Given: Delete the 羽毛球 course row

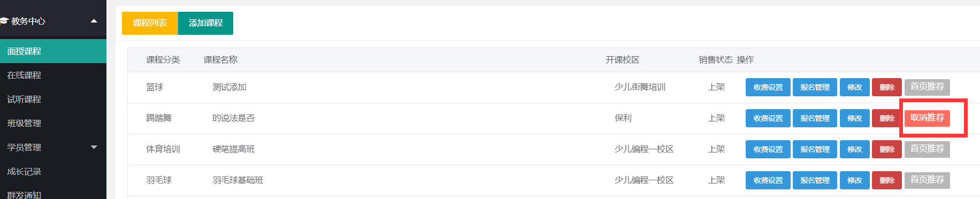Looking at the screenshot, I should coord(887,180).
